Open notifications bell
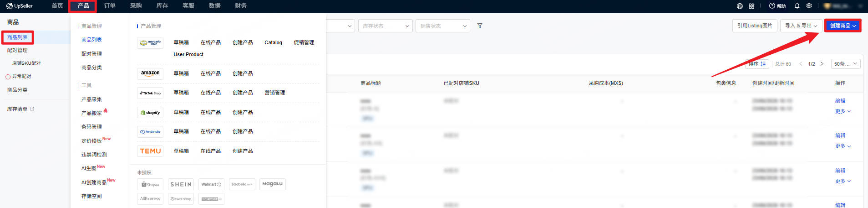868x208 pixels. 797,6
